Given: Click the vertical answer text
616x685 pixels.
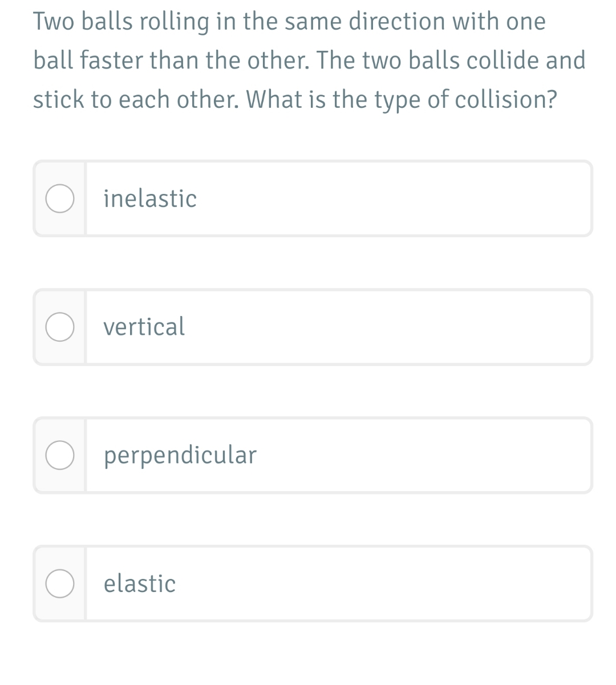Looking at the screenshot, I should (144, 327).
